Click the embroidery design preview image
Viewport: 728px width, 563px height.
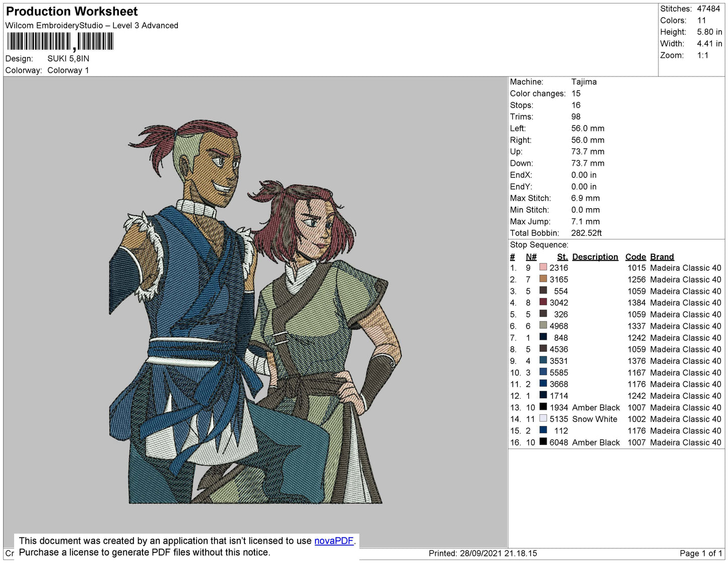(x=255, y=311)
